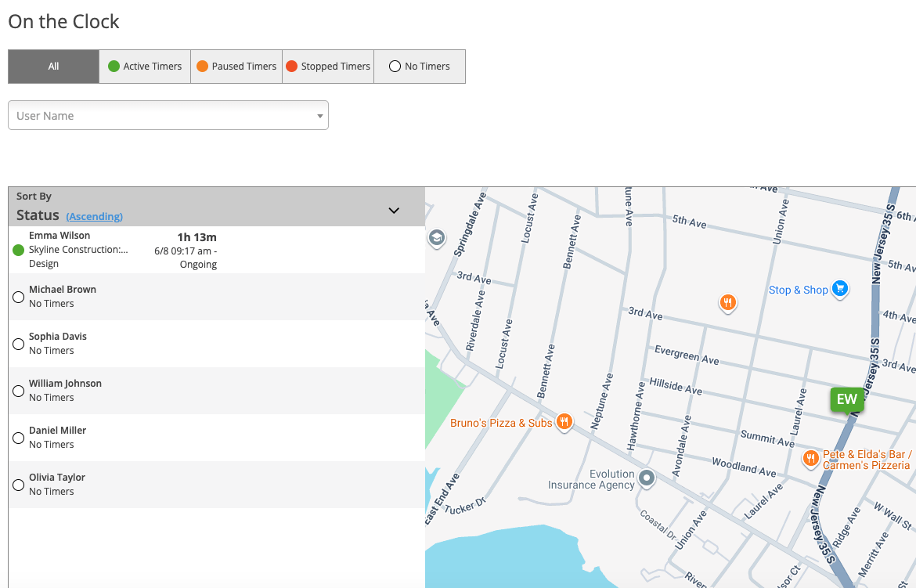Click William Johnson's empty status circle
Viewport: 916px width, 588px height.
pyautogui.click(x=18, y=391)
